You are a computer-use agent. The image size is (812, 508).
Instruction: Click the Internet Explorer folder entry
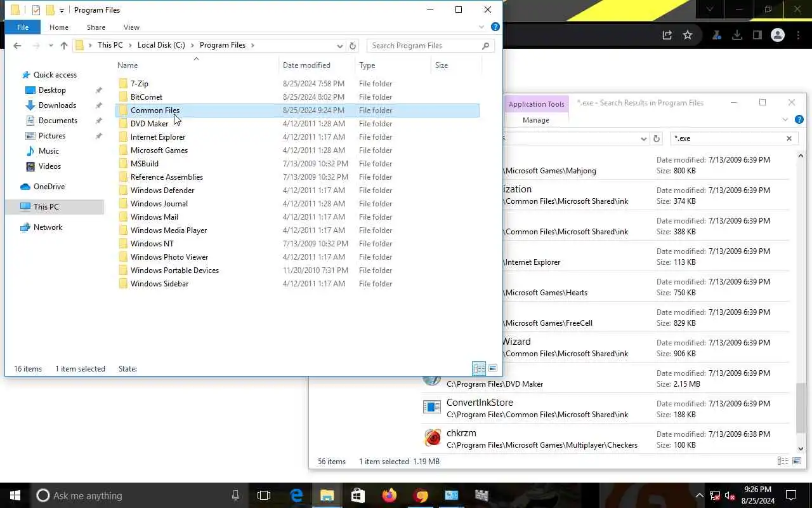(x=298, y=137)
